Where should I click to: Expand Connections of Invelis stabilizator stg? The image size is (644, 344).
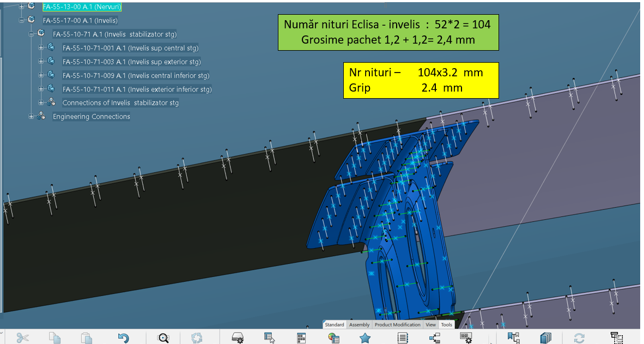point(41,102)
